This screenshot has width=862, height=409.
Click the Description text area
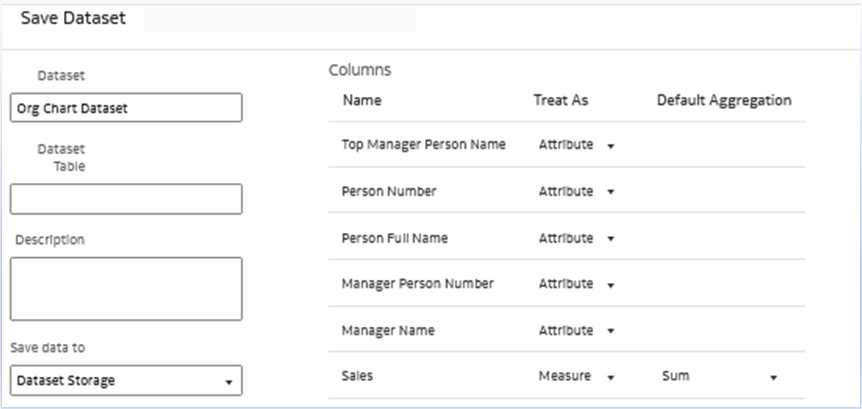(x=126, y=289)
